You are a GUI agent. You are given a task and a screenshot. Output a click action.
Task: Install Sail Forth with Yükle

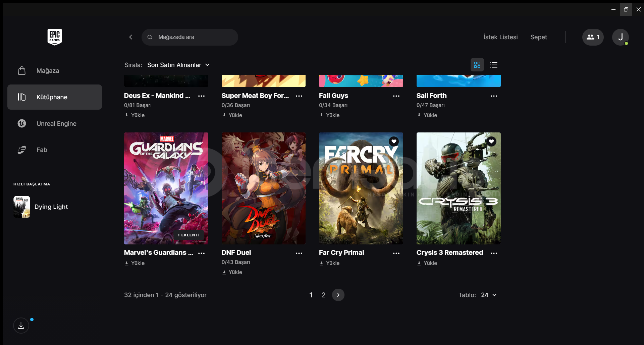pos(427,115)
